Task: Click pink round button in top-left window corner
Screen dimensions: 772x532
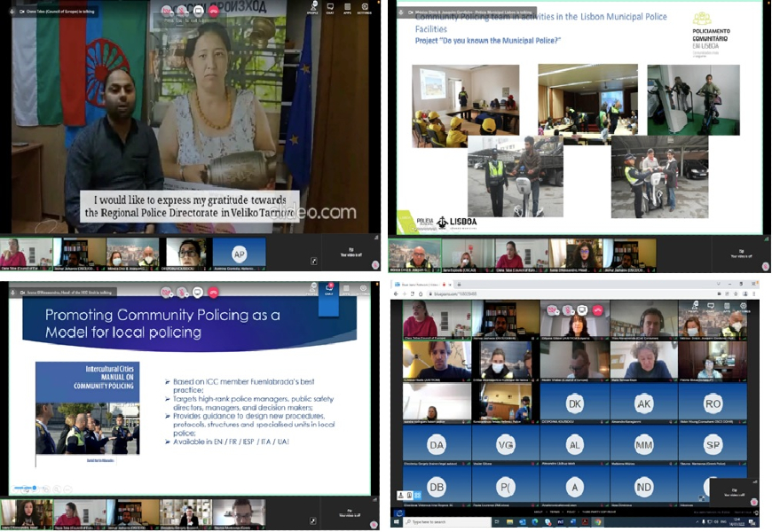Action: coord(375,265)
